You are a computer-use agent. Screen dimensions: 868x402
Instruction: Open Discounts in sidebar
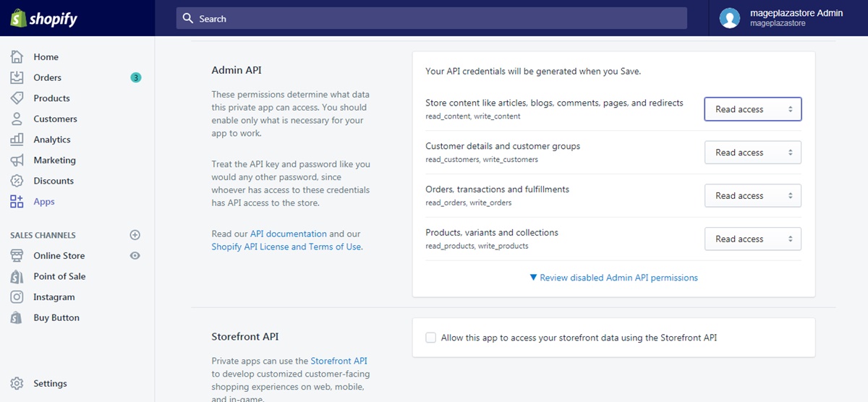click(x=54, y=181)
